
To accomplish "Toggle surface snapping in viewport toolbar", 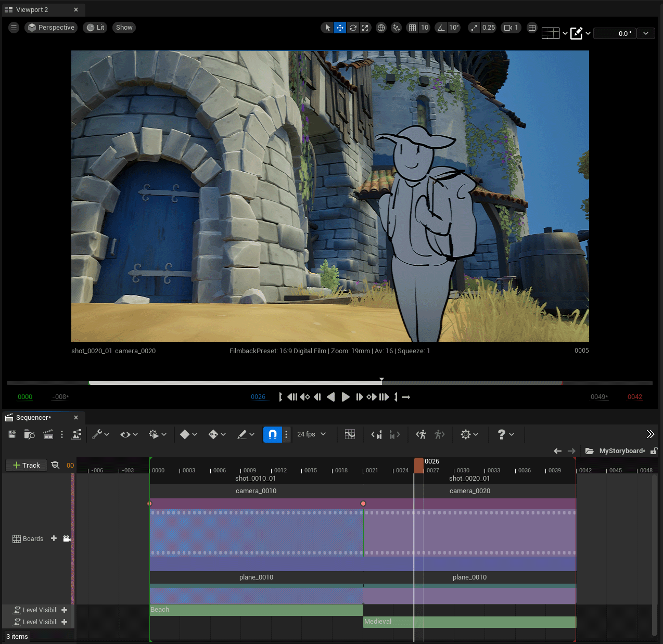I will pyautogui.click(x=396, y=28).
